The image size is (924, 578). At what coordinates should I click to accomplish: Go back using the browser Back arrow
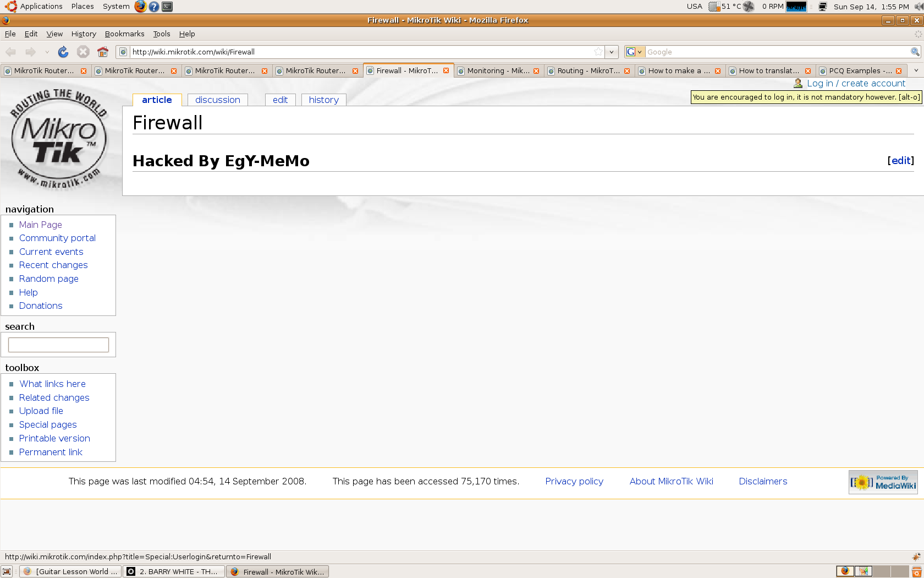pyautogui.click(x=10, y=52)
